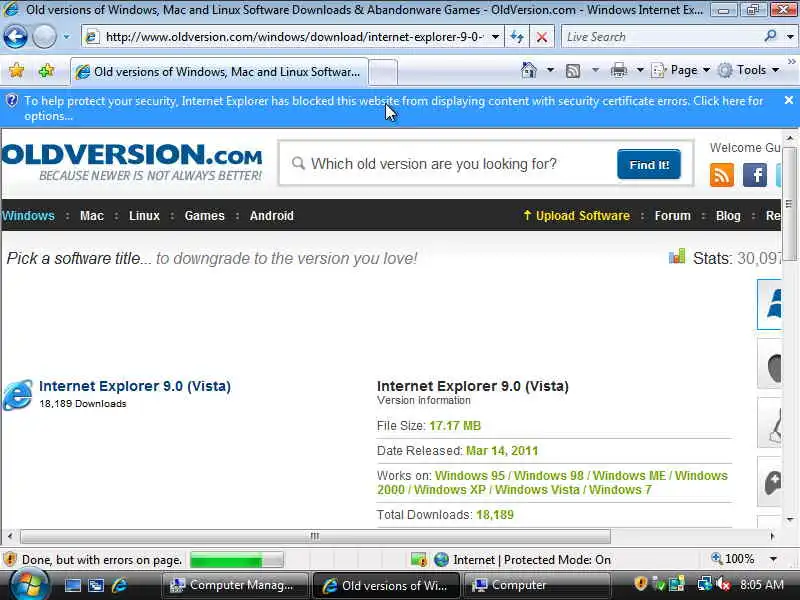Click the horizontal scrollbar thumb
Image resolution: width=800 pixels, height=600 pixels.
click(x=315, y=536)
